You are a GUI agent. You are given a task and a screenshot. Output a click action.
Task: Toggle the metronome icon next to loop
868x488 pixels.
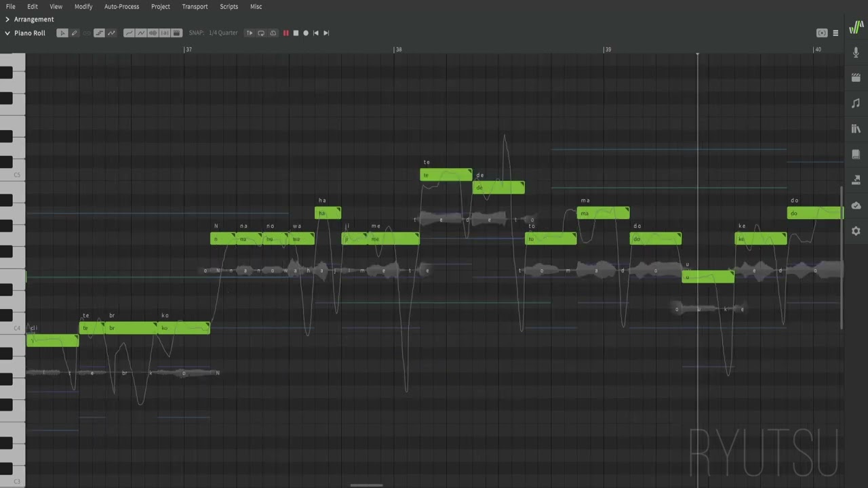click(273, 33)
